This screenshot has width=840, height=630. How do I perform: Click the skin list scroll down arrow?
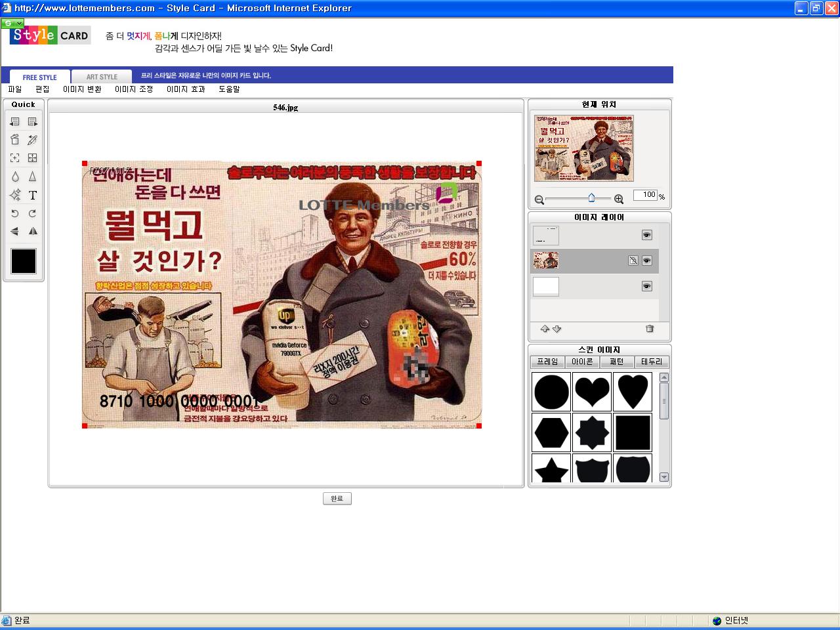pyautogui.click(x=664, y=477)
